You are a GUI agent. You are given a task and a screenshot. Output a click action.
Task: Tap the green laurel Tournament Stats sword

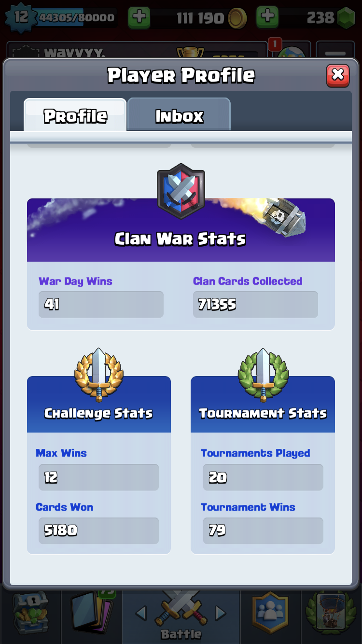click(263, 375)
